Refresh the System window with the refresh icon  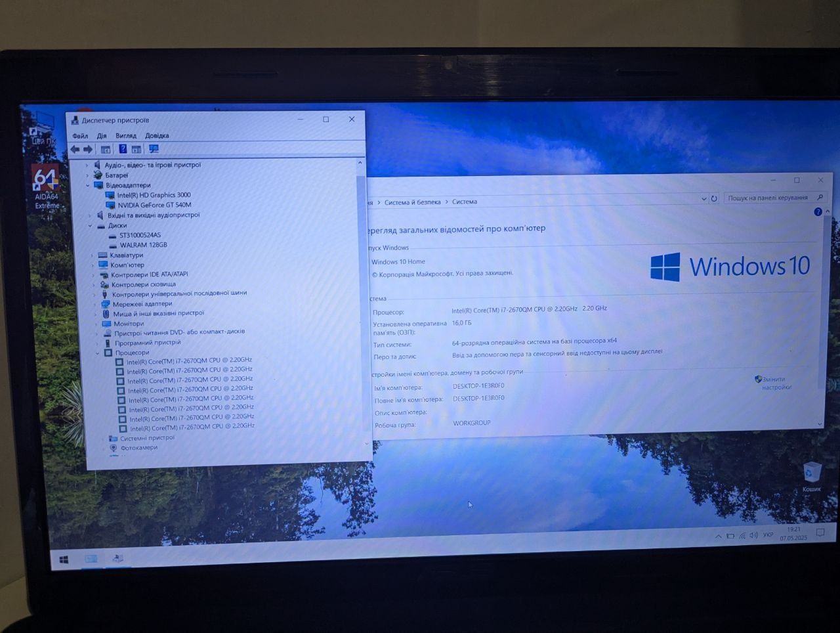pos(714,198)
